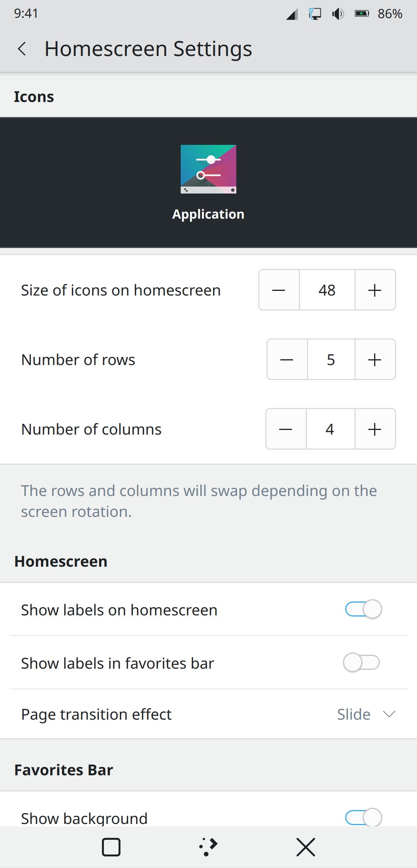Click the rows value field
Screen dimensions: 417x868
click(x=331, y=360)
